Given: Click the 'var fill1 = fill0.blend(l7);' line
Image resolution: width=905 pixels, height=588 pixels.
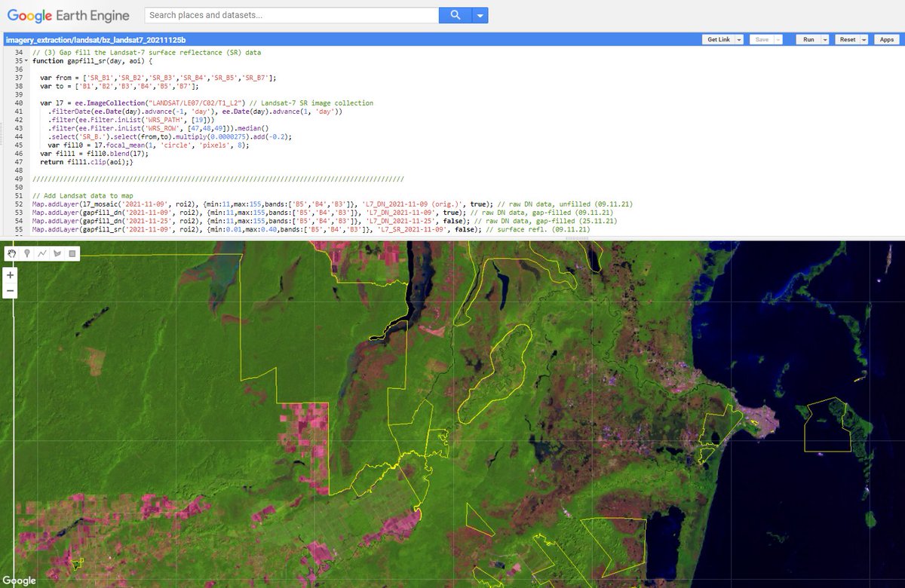Looking at the screenshot, I should [x=93, y=153].
